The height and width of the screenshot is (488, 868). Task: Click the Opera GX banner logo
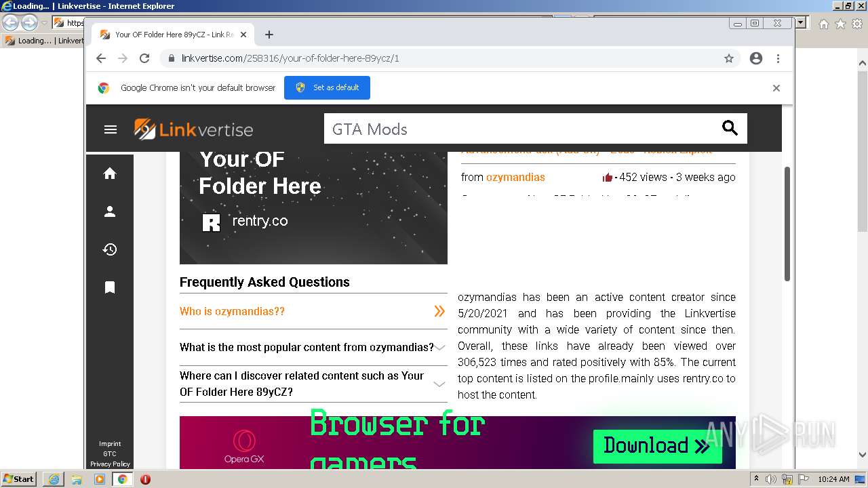(243, 447)
